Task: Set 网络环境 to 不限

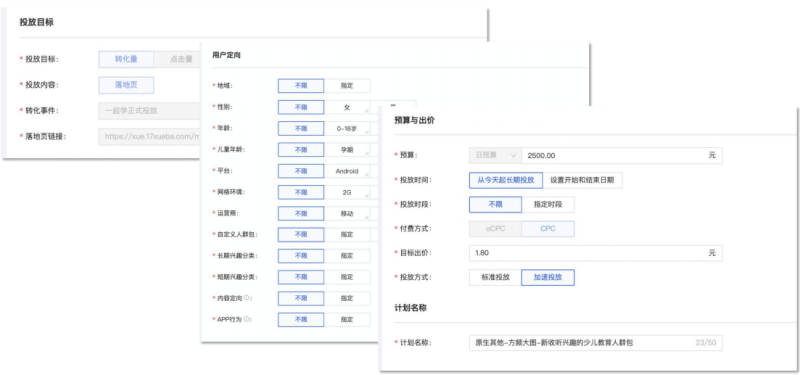Action: (301, 192)
